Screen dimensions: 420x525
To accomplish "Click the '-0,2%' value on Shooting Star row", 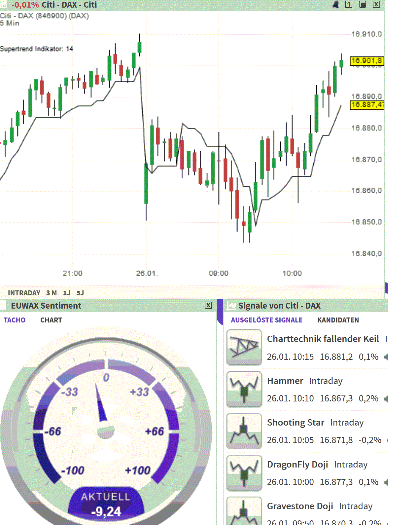I will [370, 440].
